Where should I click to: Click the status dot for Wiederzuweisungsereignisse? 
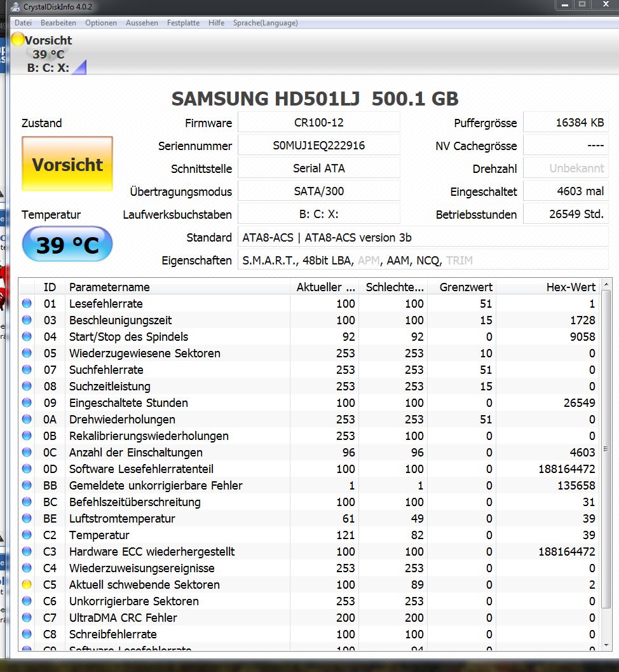coord(27,568)
